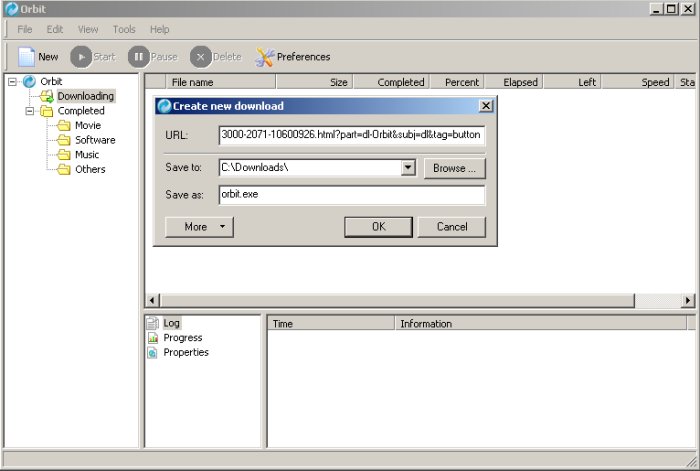Image resolution: width=700 pixels, height=471 pixels.
Task: Confirm the download with OK
Action: 379,227
